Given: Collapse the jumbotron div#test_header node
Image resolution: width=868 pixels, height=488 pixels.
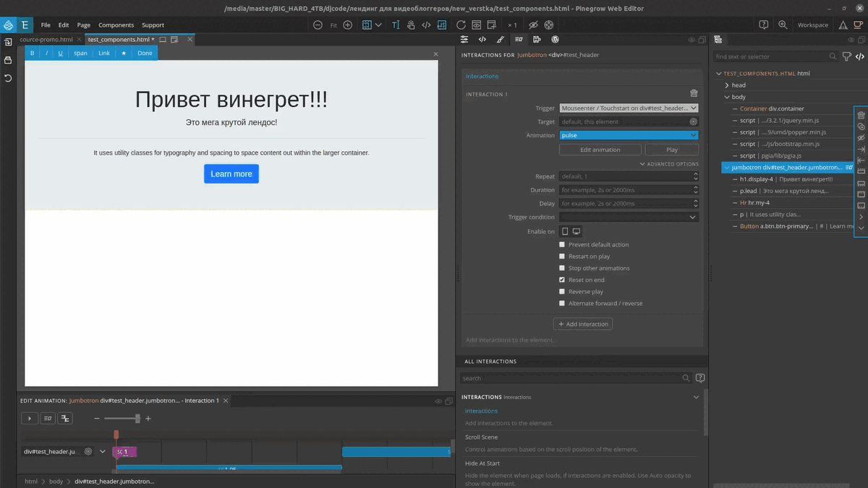Looking at the screenshot, I should coord(727,167).
